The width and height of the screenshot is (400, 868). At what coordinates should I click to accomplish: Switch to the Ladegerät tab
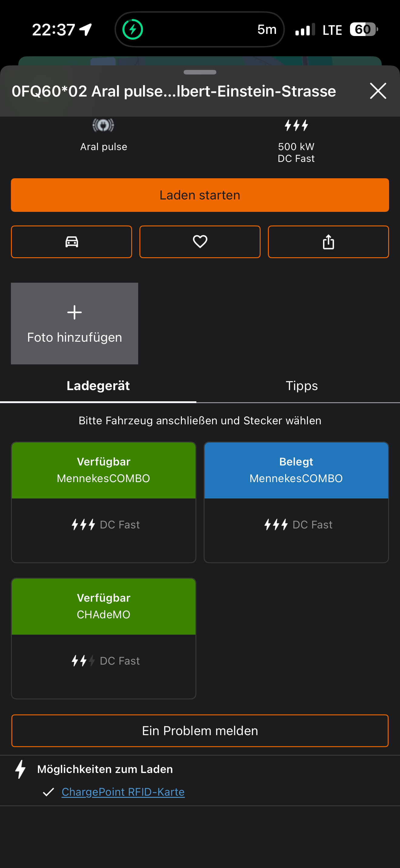pyautogui.click(x=98, y=386)
